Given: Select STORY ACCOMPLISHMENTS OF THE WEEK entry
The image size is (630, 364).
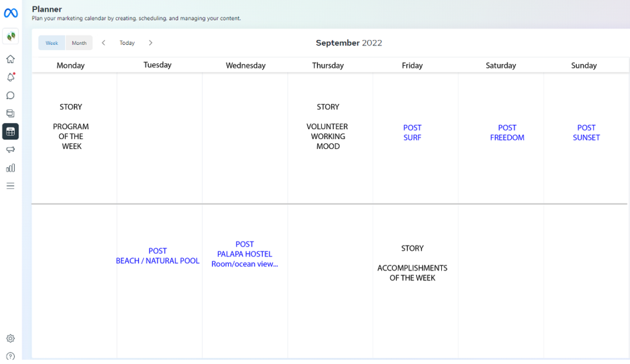Looking at the screenshot, I should point(412,263).
